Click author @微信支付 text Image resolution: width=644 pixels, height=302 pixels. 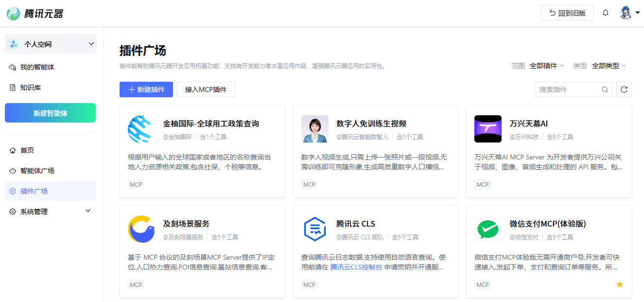[524, 237]
